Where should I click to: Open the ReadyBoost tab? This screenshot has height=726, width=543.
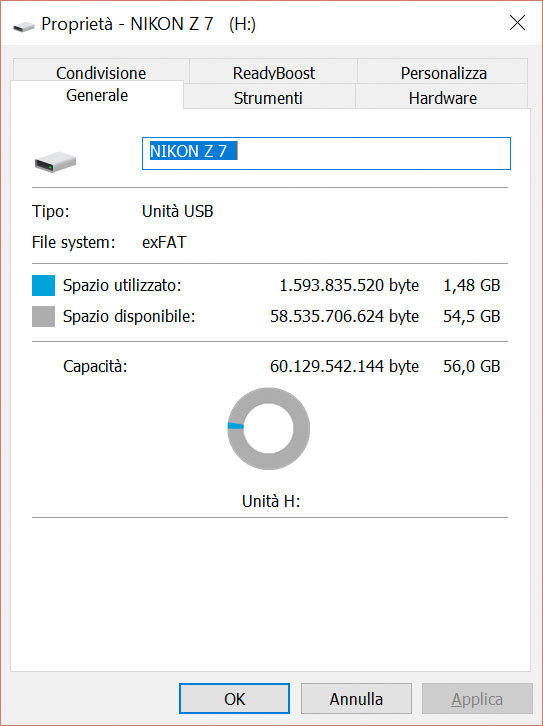pos(274,72)
